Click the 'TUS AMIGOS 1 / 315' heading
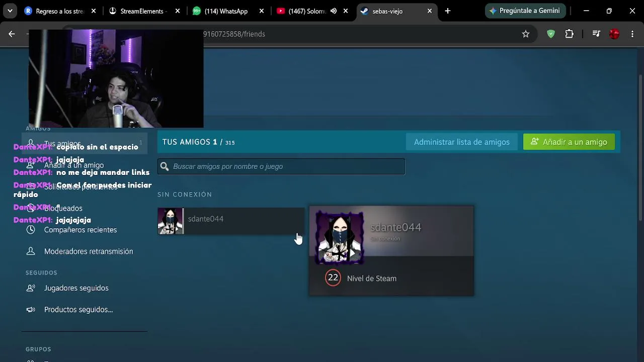Screen dimensions: 644x362 coord(199,142)
